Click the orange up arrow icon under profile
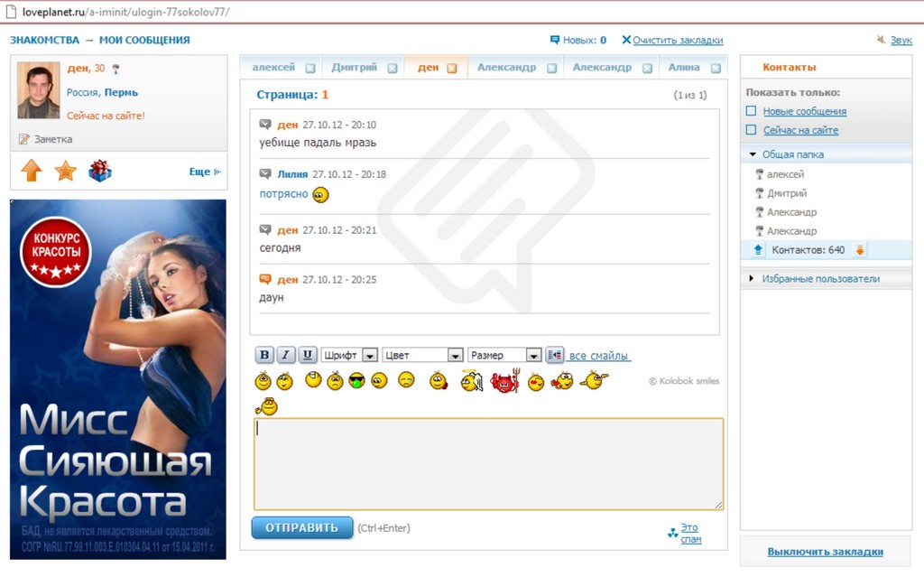 (x=32, y=171)
